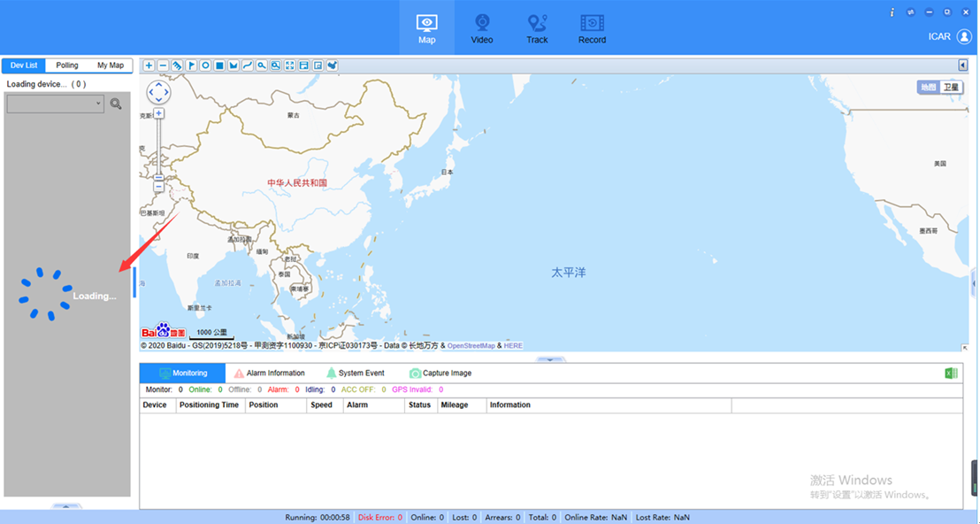The height and width of the screenshot is (524, 980).
Task: Collapse the bottom monitoring panel arrow
Action: click(x=550, y=359)
